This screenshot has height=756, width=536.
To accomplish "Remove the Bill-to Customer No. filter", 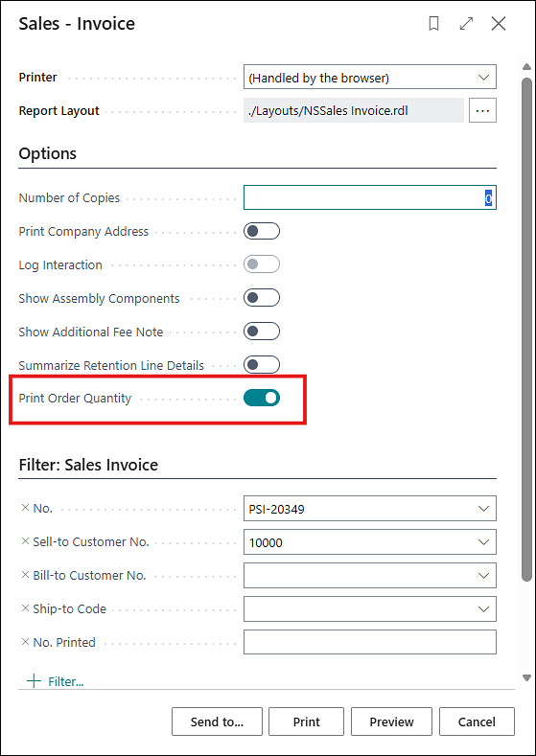I will click(26, 575).
